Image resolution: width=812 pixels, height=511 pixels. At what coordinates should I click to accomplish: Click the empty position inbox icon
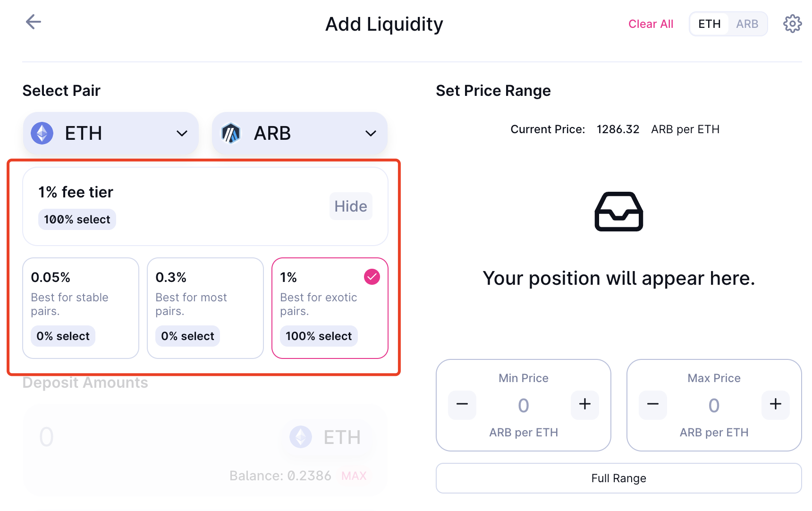click(618, 212)
